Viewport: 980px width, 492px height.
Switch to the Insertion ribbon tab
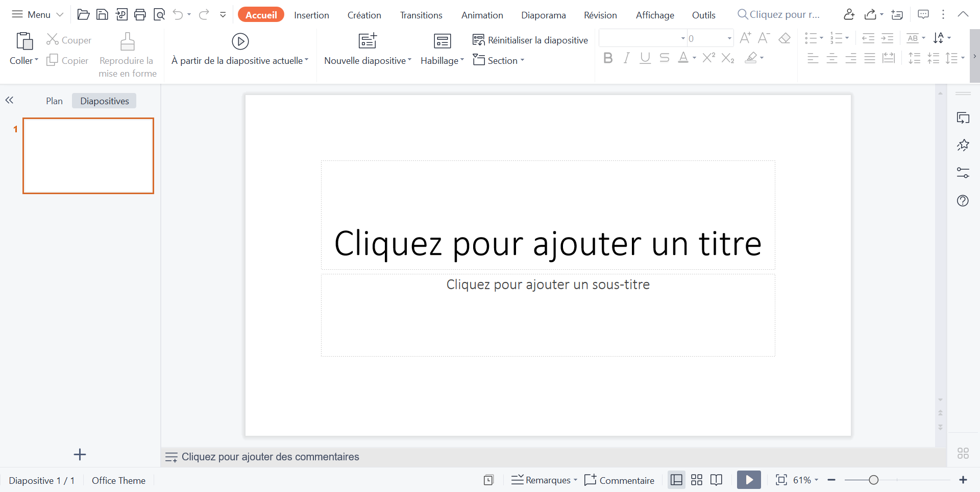311,15
